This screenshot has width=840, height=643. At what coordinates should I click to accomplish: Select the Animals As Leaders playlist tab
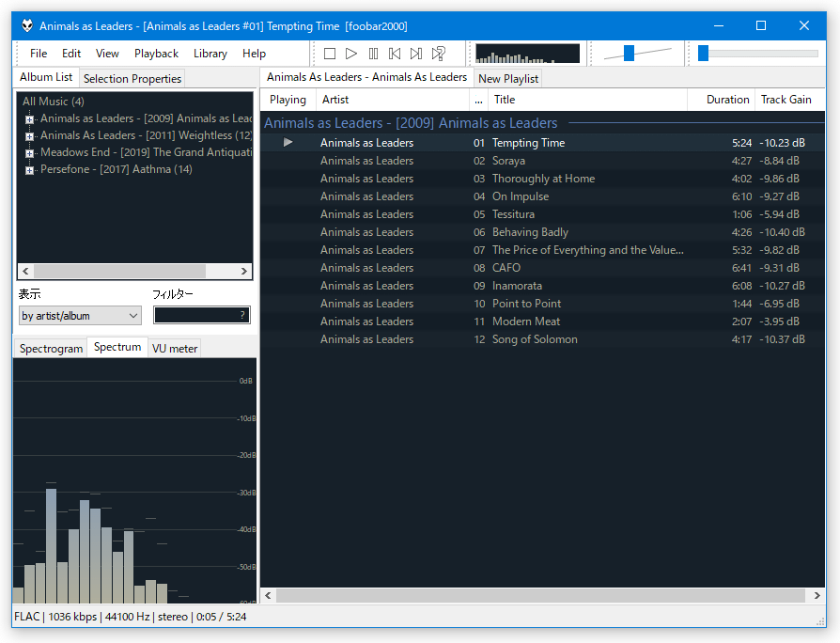(x=367, y=77)
